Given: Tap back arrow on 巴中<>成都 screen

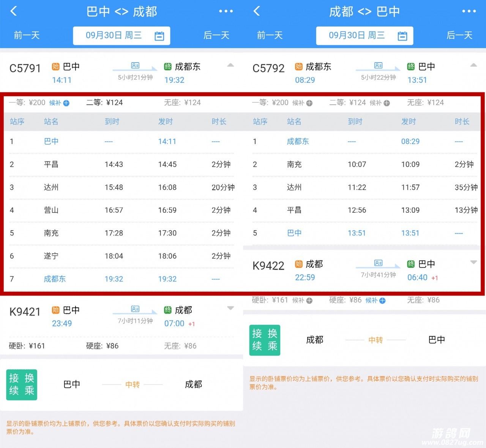Looking at the screenshot, I should [x=14, y=11].
